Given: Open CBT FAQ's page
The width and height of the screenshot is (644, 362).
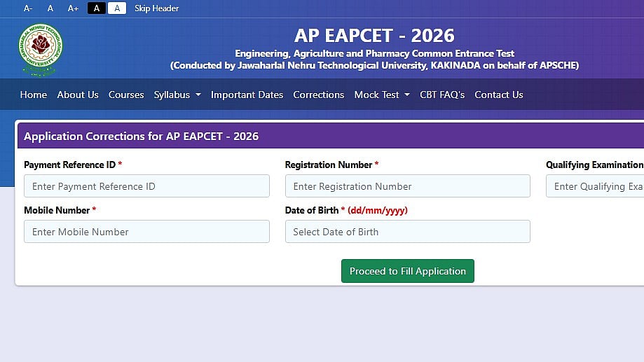Looking at the screenshot, I should pyautogui.click(x=442, y=95).
